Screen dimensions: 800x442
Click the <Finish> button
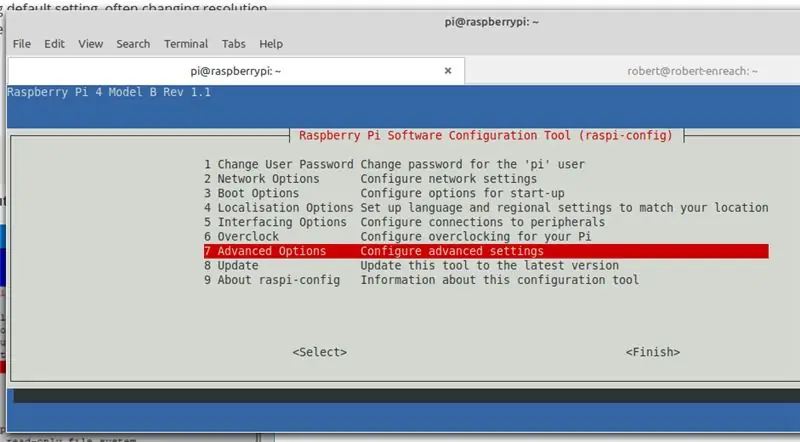tap(653, 352)
